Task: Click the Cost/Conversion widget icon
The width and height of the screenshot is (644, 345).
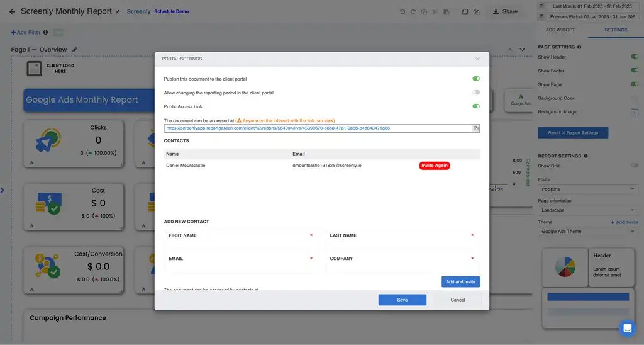Action: pyautogui.click(x=48, y=266)
